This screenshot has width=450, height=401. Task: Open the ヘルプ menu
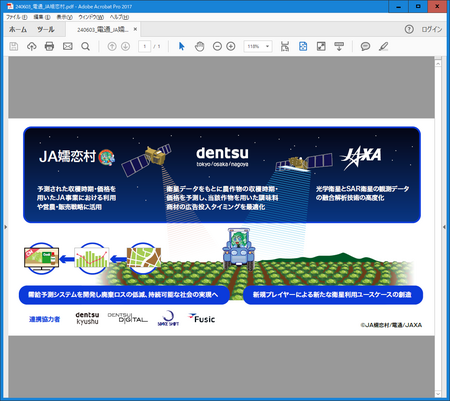coord(119,17)
